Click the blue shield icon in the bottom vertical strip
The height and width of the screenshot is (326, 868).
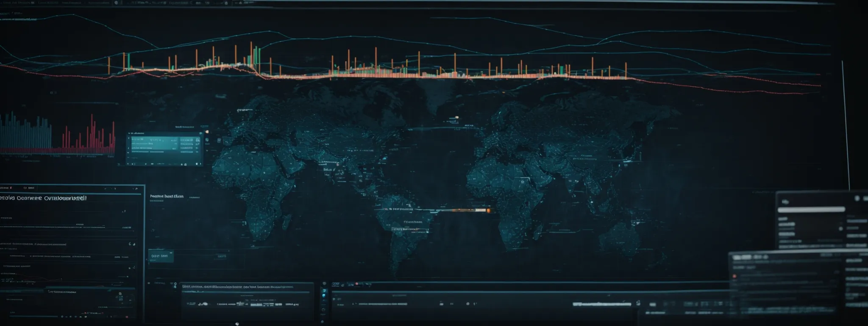[x=324, y=295]
